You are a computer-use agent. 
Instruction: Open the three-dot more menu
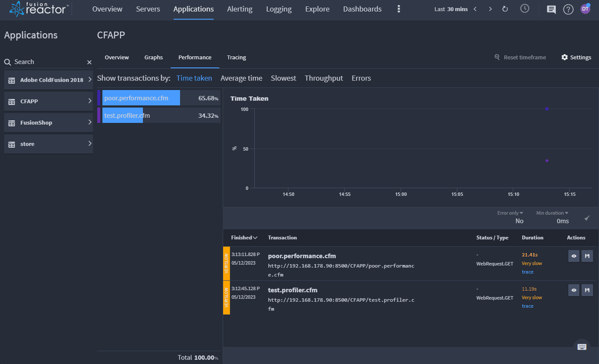click(398, 9)
